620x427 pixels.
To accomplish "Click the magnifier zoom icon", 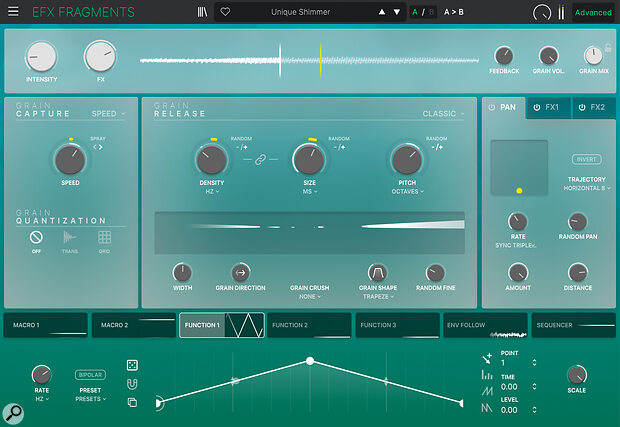I will click(x=13, y=413).
